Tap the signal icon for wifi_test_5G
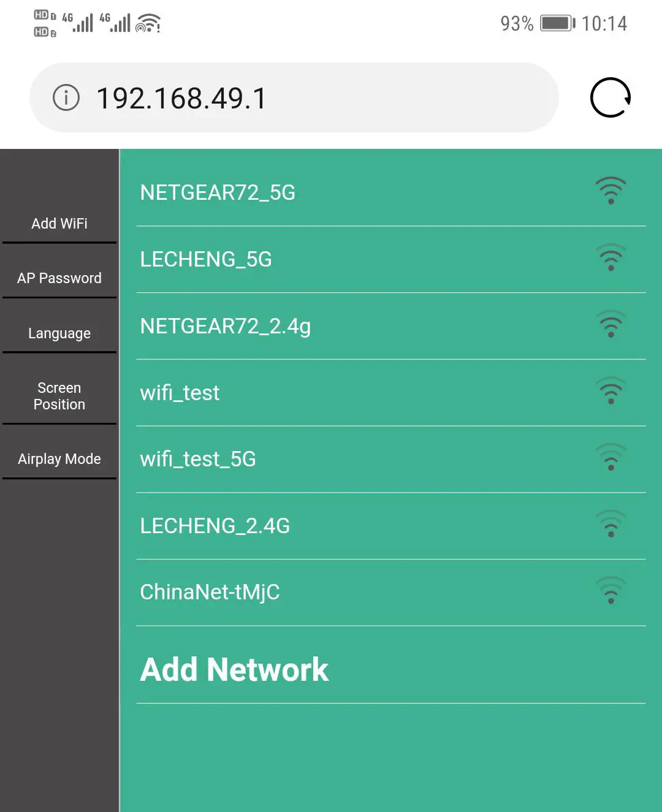This screenshot has width=662, height=812. [x=611, y=457]
